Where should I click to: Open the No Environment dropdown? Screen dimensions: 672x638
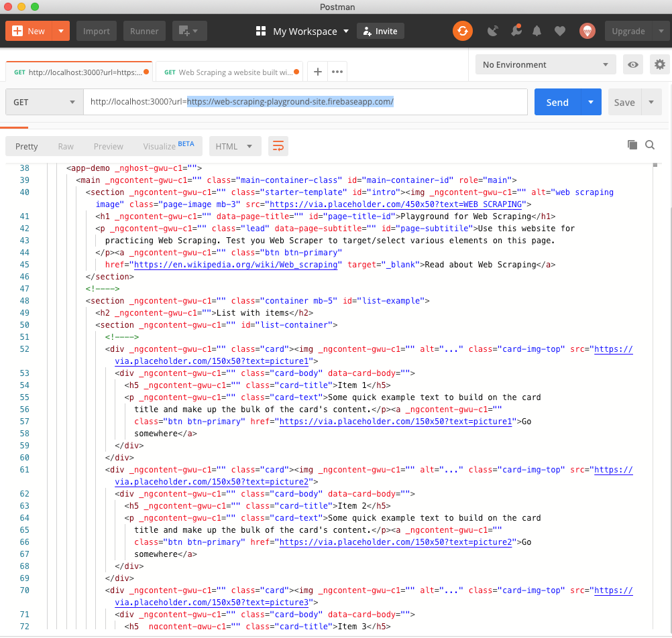545,64
